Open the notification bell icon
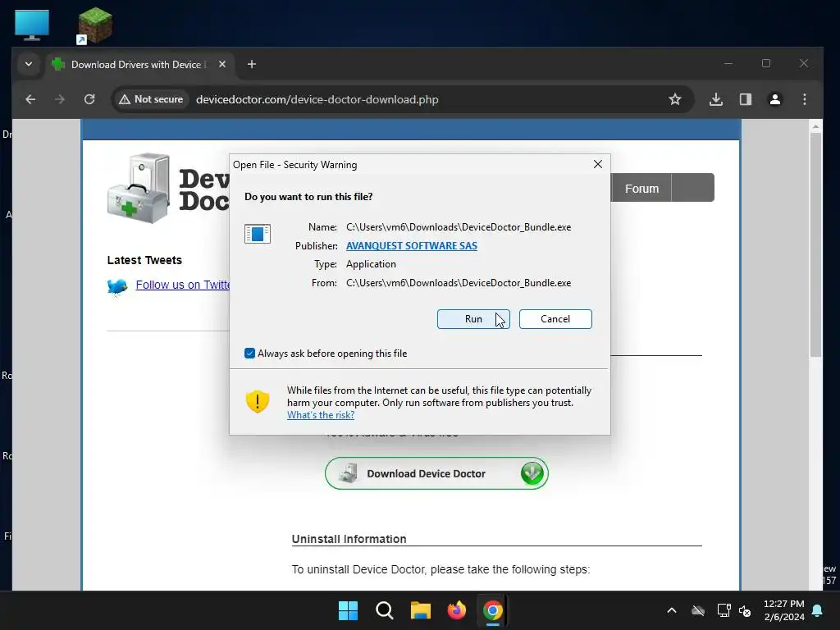The image size is (840, 630). click(x=818, y=610)
